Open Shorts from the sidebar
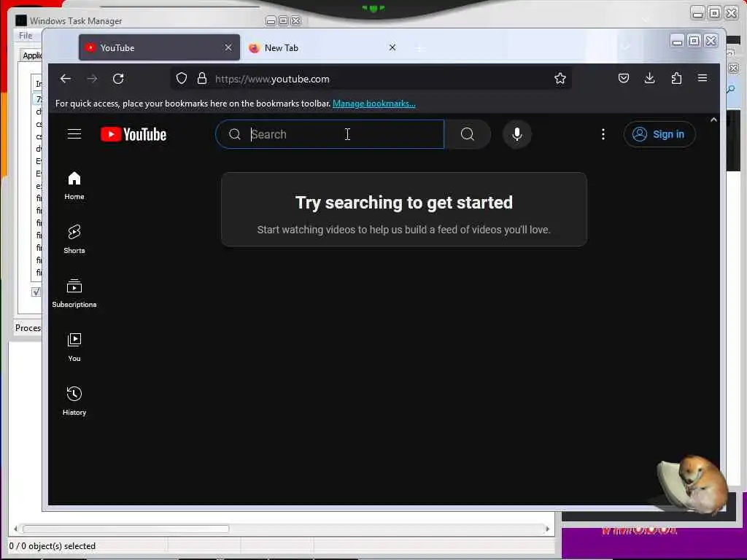This screenshot has width=747, height=560. [74, 239]
